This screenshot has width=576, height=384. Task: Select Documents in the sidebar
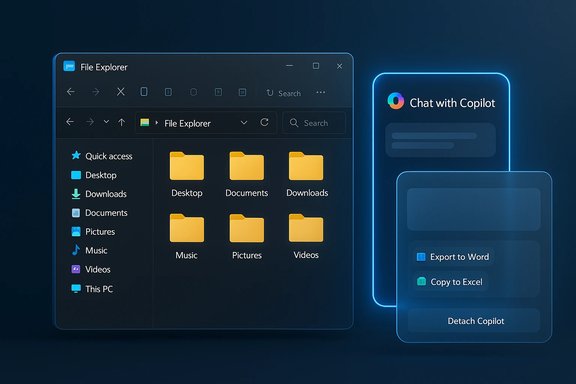(x=99, y=213)
